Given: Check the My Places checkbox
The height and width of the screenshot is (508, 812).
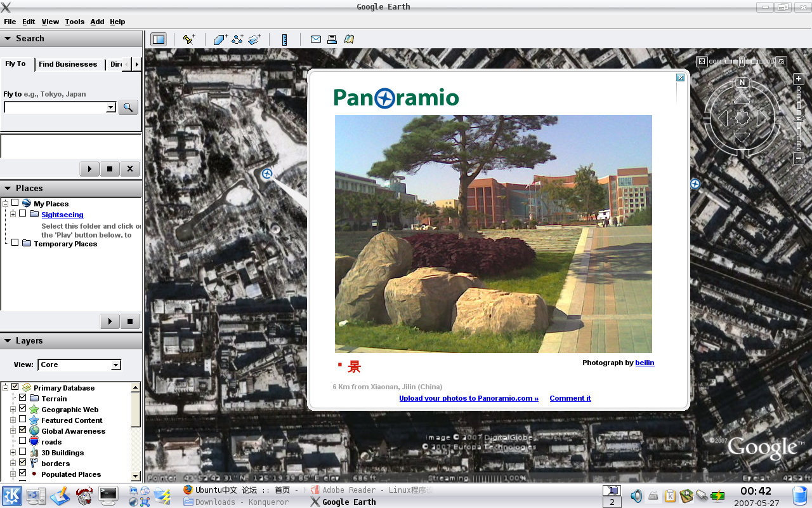Looking at the screenshot, I should (x=15, y=203).
